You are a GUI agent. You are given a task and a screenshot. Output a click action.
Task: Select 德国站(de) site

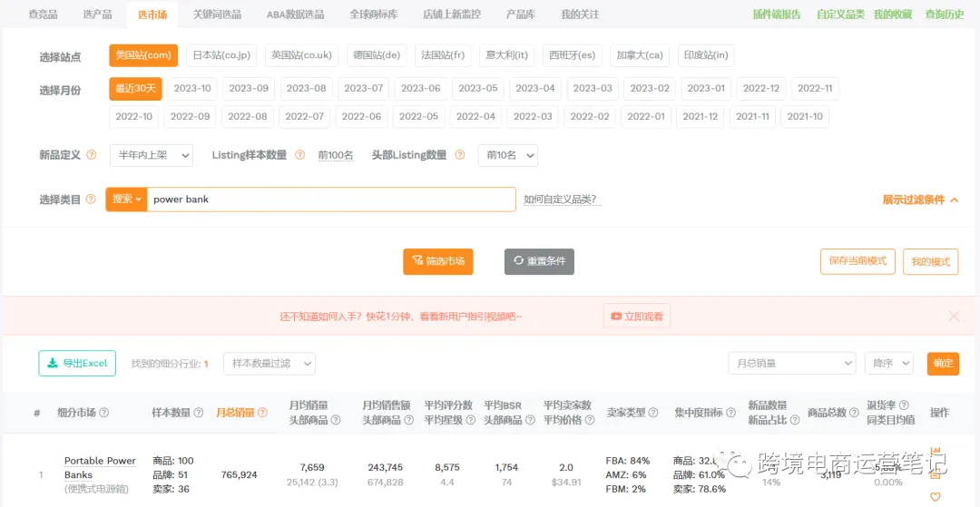click(377, 55)
